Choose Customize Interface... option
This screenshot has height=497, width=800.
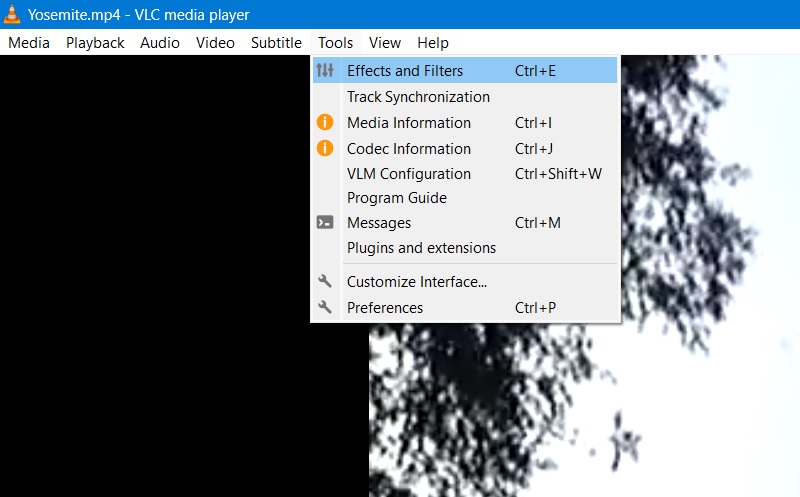coord(465,281)
